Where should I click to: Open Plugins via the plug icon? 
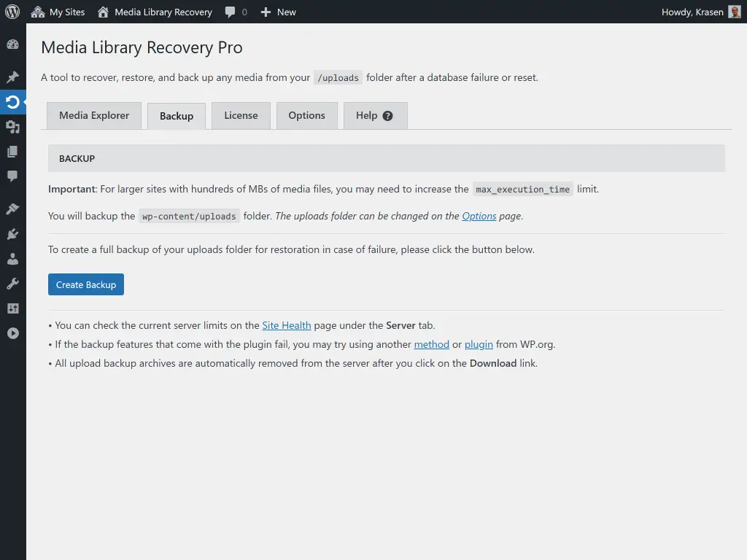12,234
